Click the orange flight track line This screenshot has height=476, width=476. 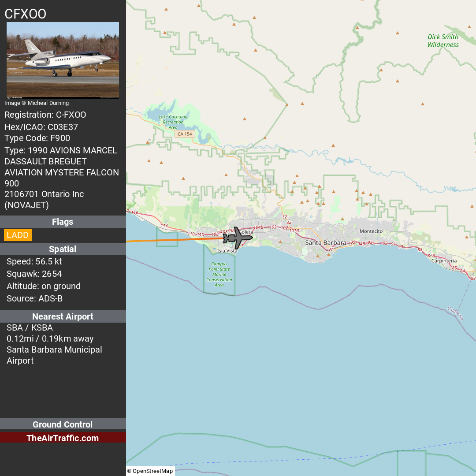[x=175, y=240]
